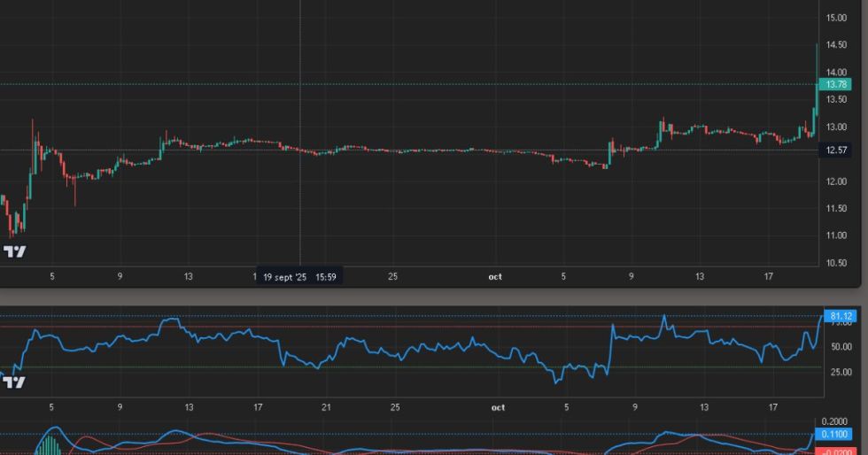868x455 pixels.
Task: Click the 10.50 tick on the price scale
Action: 836,263
